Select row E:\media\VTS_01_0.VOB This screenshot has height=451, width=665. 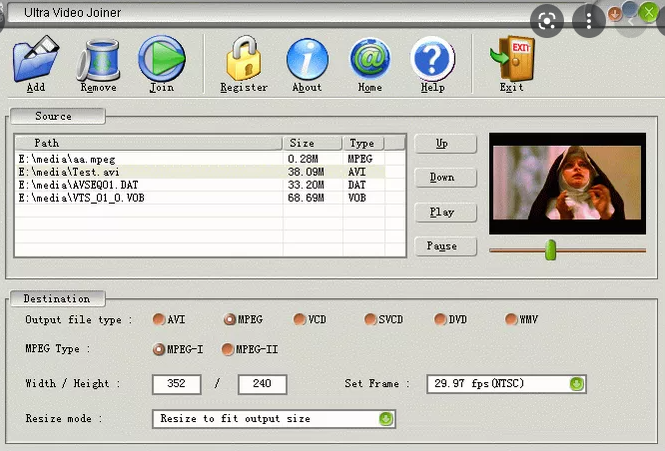[210, 198]
